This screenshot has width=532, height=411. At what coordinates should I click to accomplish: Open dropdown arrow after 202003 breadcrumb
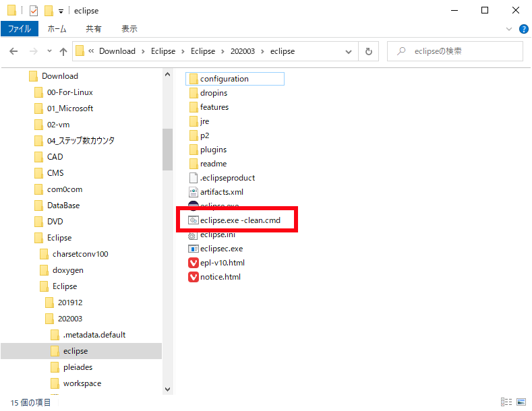pos(262,52)
